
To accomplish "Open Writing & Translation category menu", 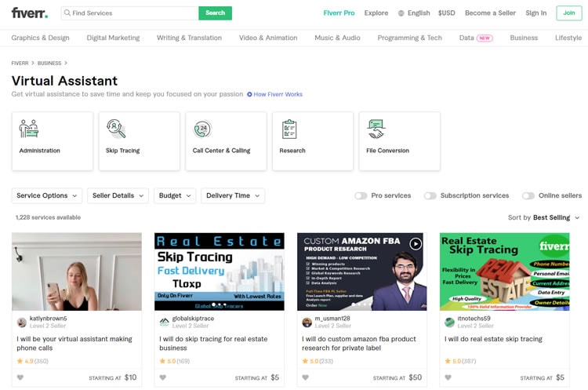I will 189,38.
